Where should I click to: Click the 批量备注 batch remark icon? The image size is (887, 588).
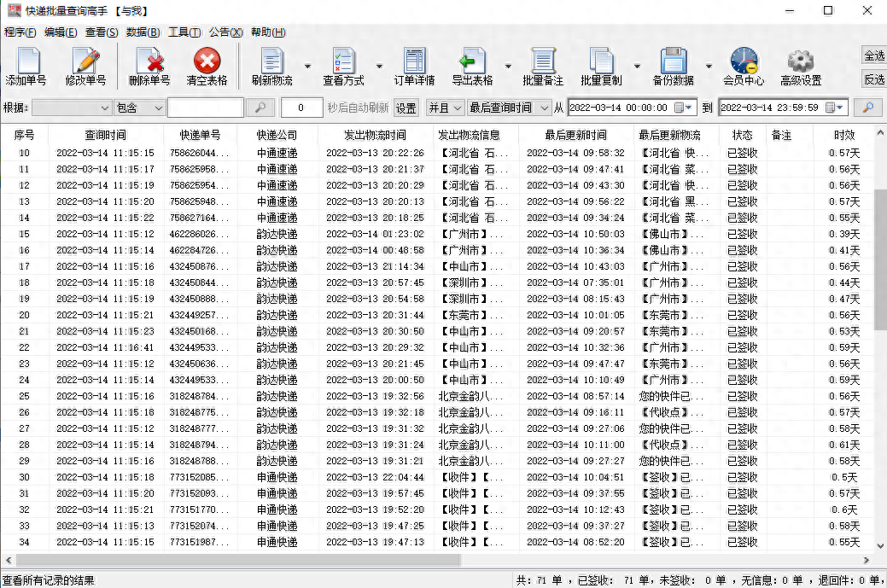pos(543,62)
